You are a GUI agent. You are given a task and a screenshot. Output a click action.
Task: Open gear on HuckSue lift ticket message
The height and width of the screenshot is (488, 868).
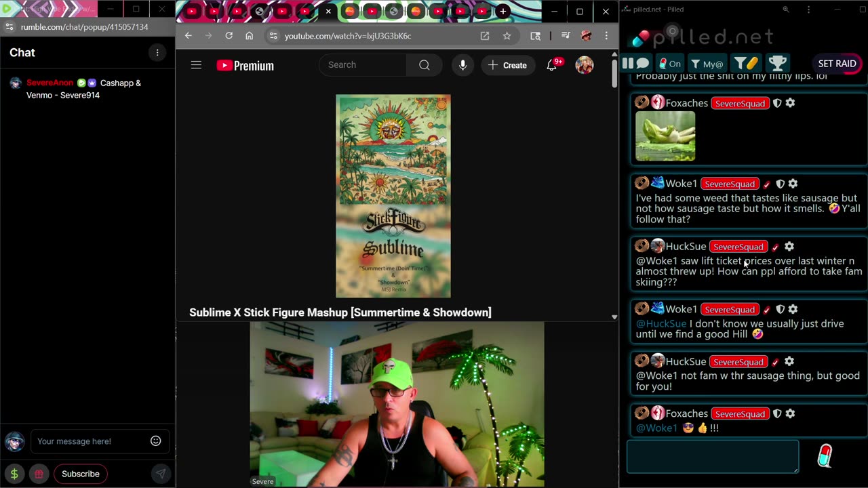(789, 247)
